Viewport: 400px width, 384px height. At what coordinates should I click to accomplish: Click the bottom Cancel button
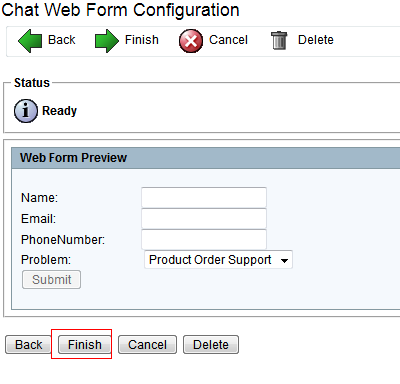147,344
